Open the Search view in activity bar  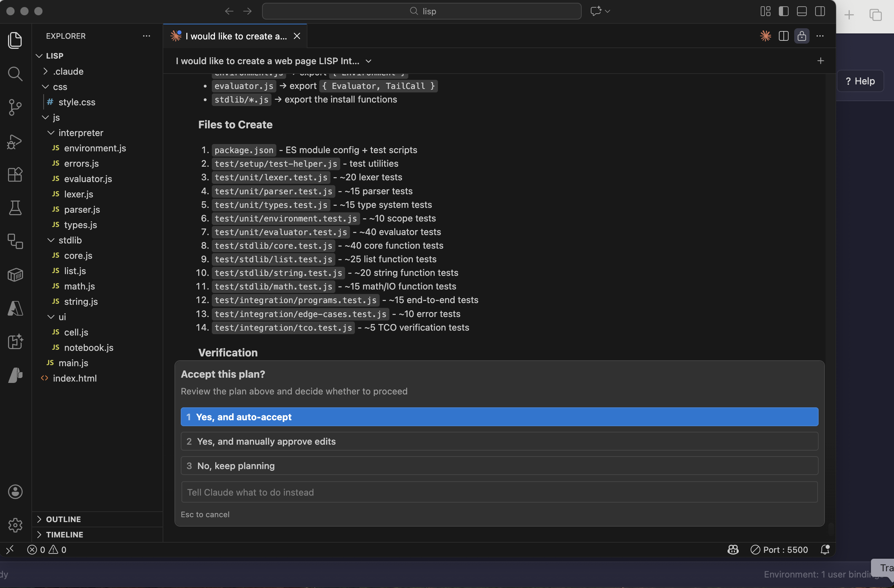(x=15, y=74)
